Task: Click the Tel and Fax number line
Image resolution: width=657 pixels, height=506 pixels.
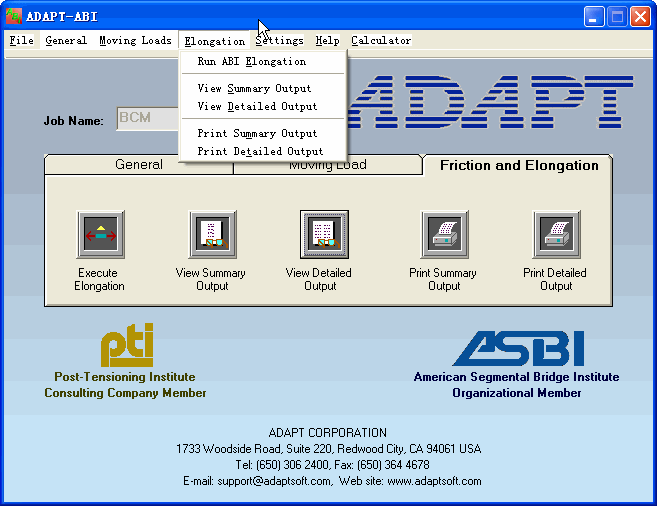Action: [332, 465]
